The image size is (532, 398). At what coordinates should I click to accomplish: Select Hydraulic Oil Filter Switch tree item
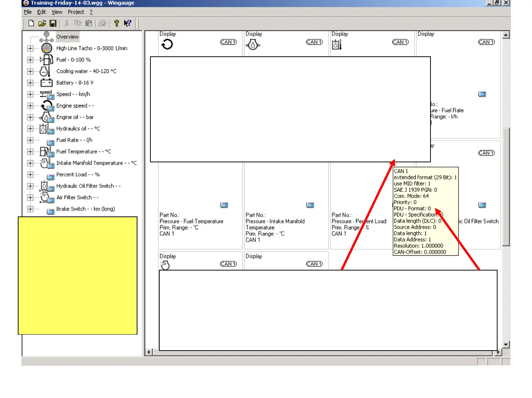click(x=88, y=186)
